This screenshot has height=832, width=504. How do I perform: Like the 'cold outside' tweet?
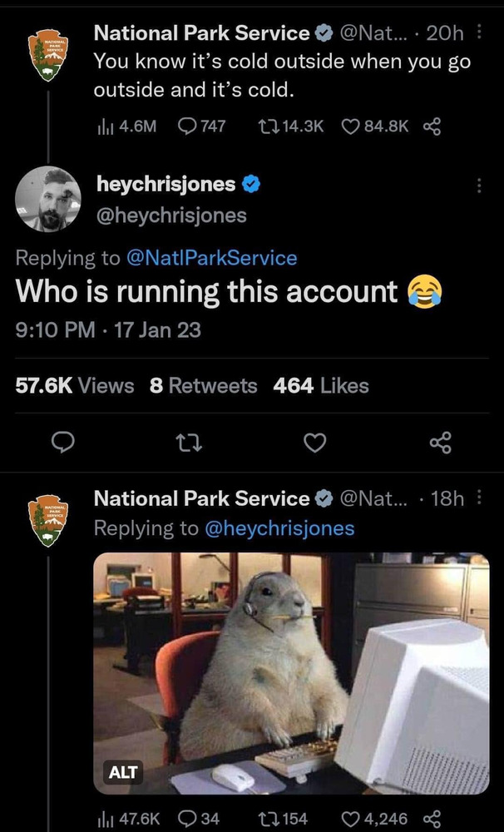[x=353, y=126]
